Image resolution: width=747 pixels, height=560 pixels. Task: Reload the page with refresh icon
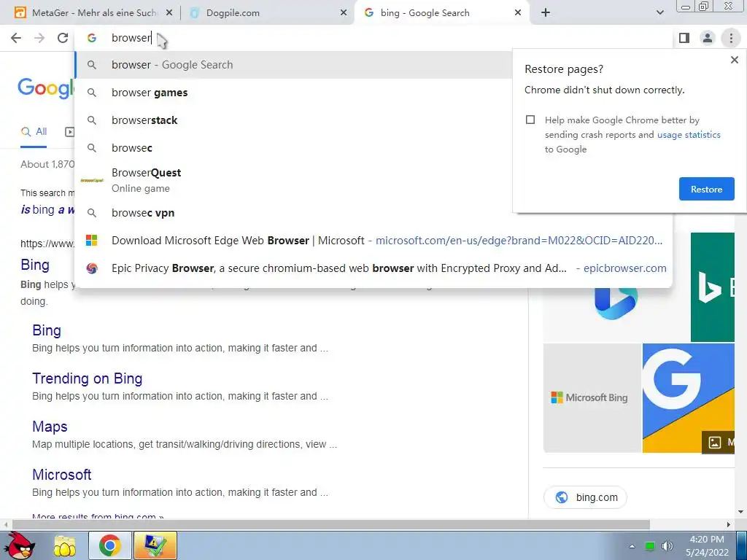pos(63,38)
